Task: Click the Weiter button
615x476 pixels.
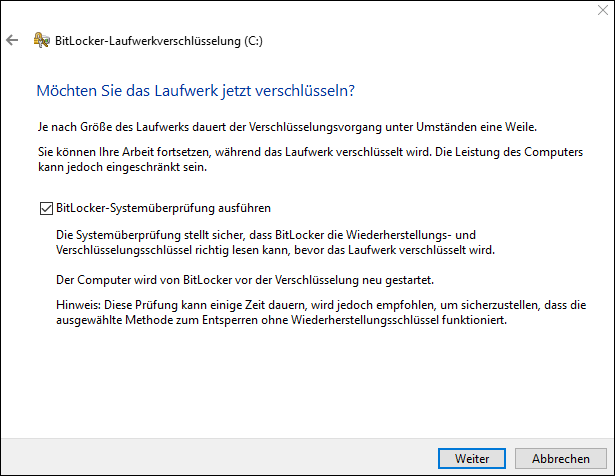Action: [471, 458]
